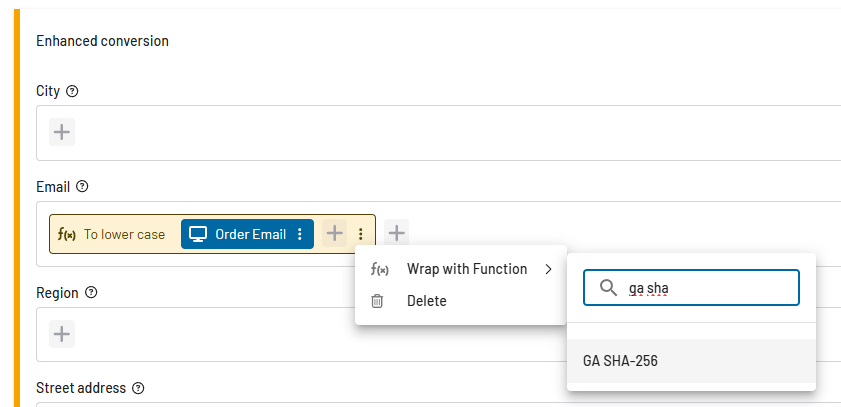
Task: Click the Order Email variable chip label
Action: [250, 234]
